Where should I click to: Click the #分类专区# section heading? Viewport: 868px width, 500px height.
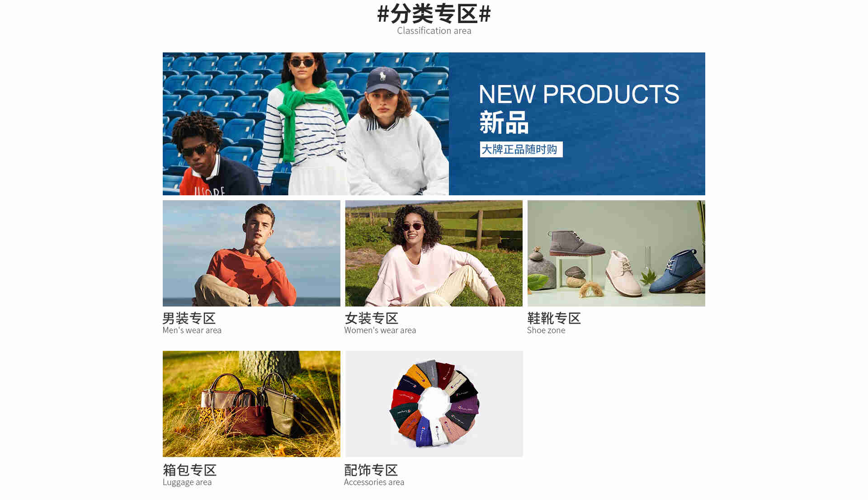[434, 14]
